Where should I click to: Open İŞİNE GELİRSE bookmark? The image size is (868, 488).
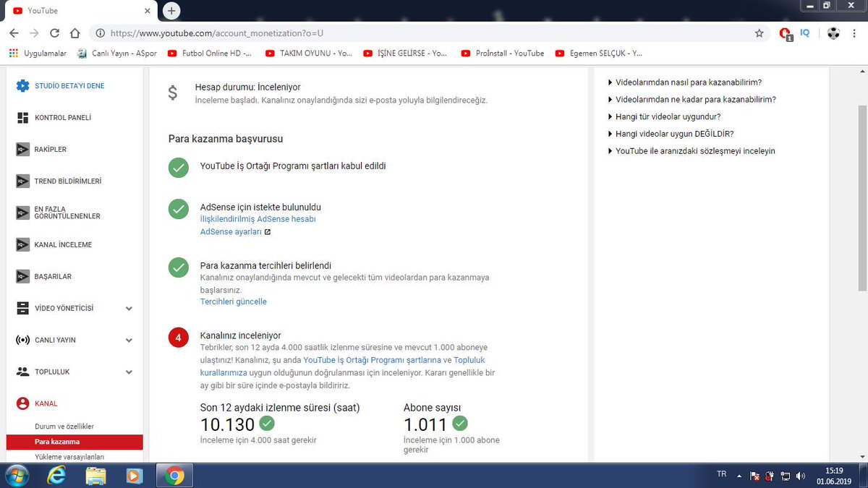click(405, 53)
